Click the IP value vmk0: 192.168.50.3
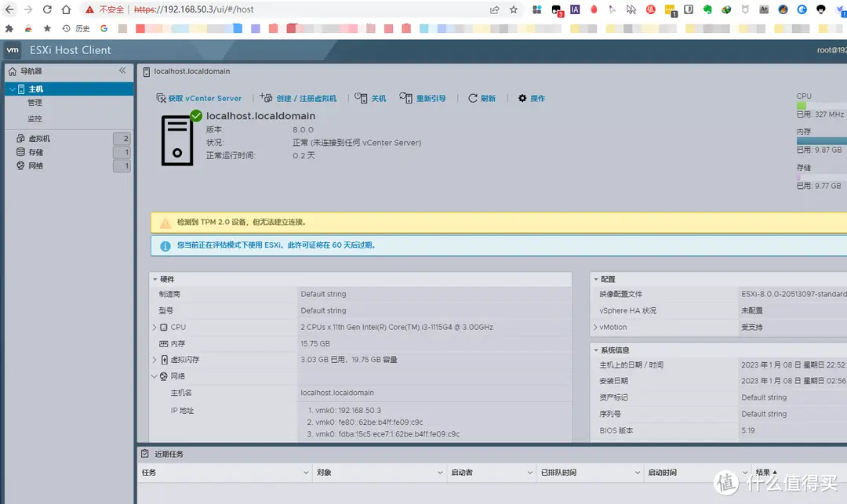This screenshot has width=847, height=504. tap(348, 411)
